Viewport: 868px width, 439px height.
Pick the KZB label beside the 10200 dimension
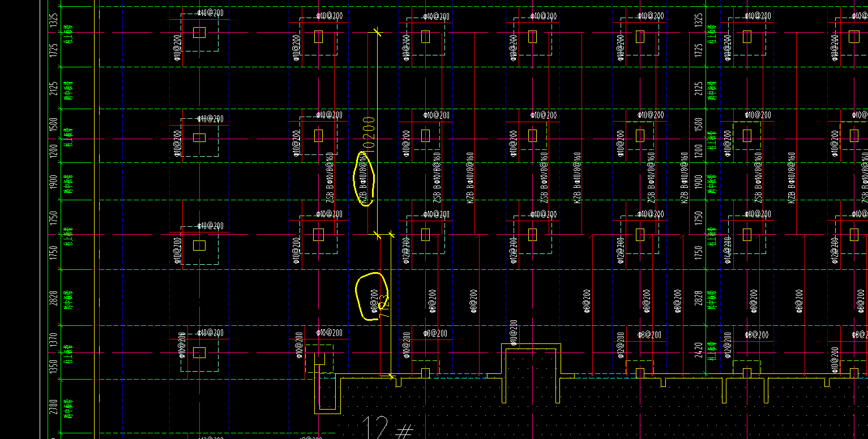(364, 178)
